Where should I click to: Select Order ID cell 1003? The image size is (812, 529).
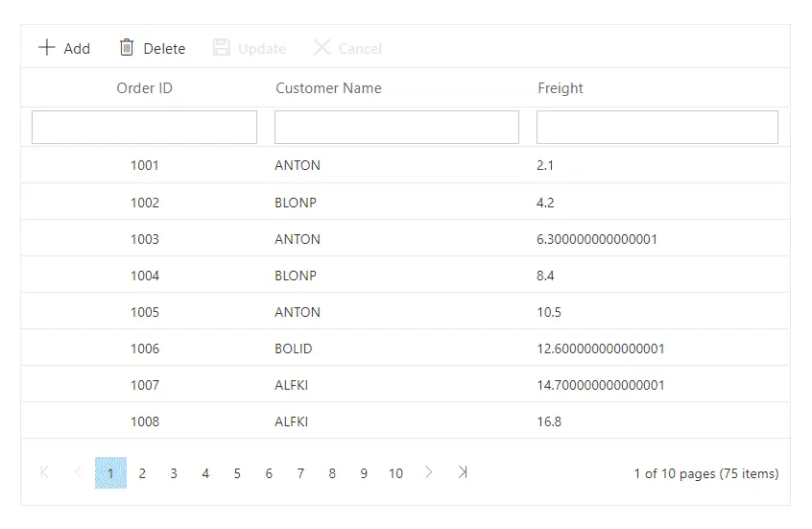145,239
